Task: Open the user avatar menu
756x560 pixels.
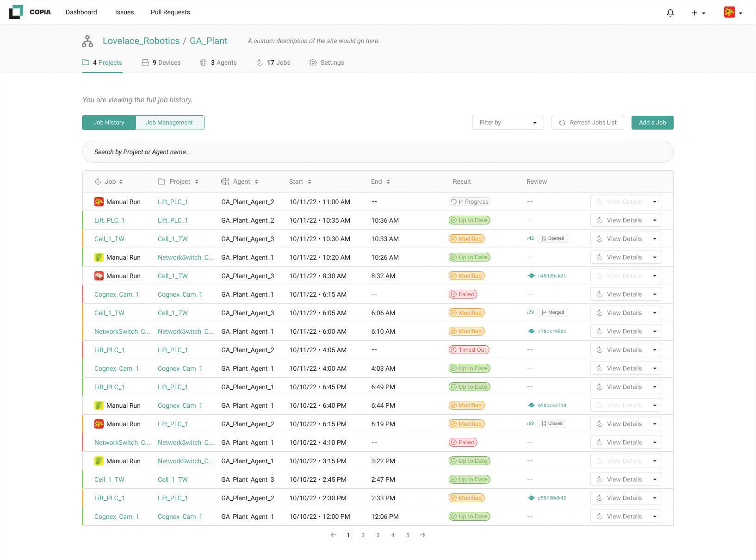Action: 733,12
